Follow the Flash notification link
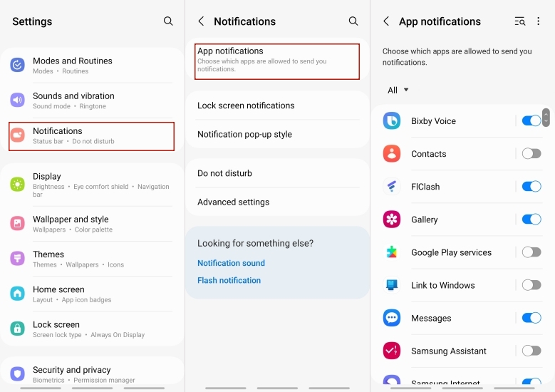The image size is (555, 392). coord(229,280)
